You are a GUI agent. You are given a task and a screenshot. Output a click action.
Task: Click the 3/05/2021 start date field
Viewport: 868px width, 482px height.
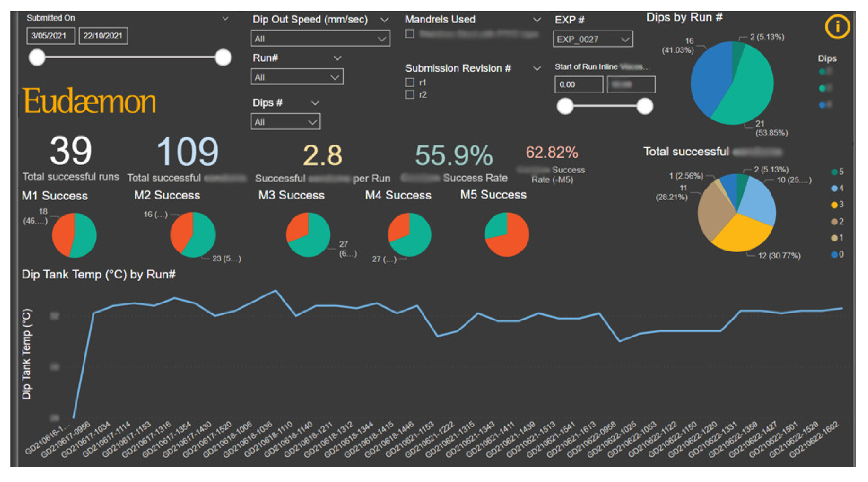click(50, 36)
